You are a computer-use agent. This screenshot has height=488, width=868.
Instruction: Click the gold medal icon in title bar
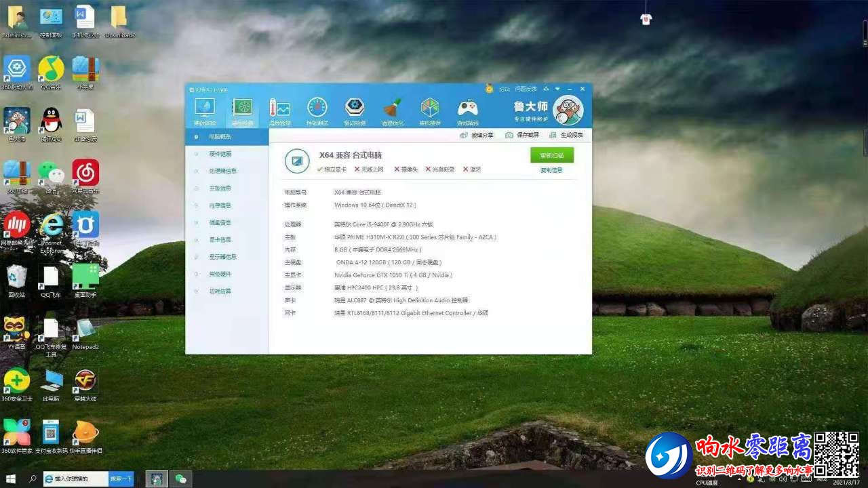point(490,89)
